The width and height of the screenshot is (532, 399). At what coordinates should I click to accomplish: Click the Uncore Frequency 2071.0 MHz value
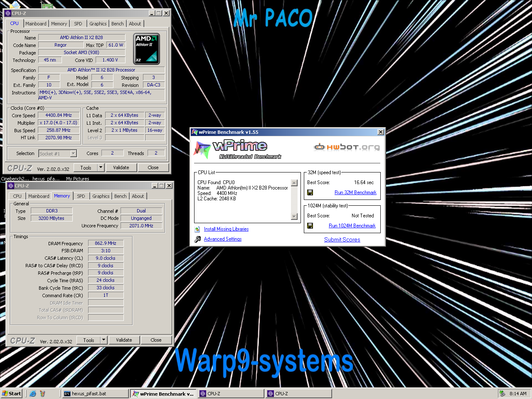[x=141, y=226]
